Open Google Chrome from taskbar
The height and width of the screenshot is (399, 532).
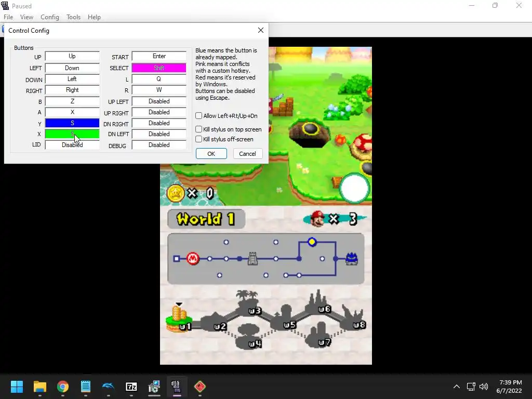tap(63, 387)
